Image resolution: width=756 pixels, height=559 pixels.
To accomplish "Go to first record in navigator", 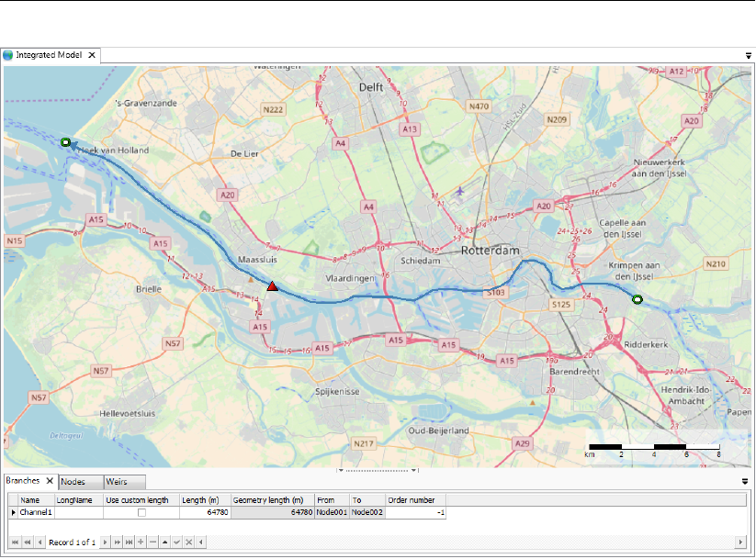I will [15, 542].
